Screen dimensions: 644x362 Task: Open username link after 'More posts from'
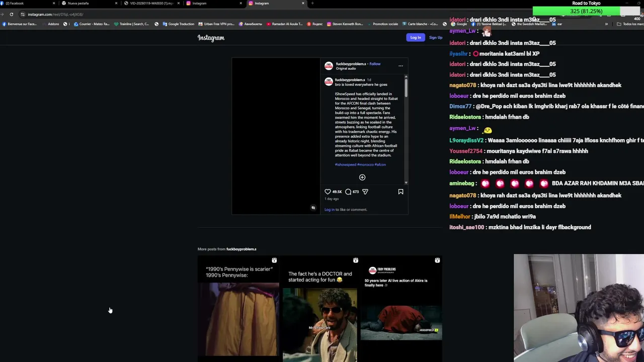(x=242, y=249)
